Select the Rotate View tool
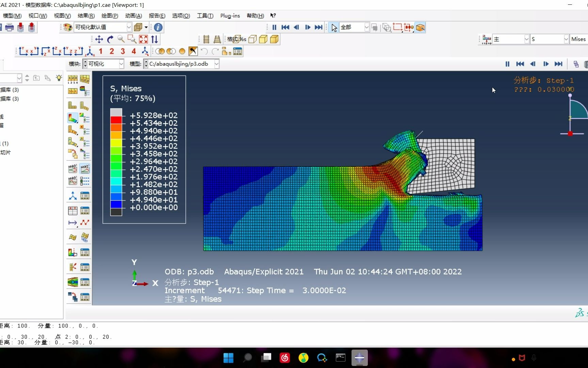Viewport: 588px width, 368px height. click(x=110, y=40)
